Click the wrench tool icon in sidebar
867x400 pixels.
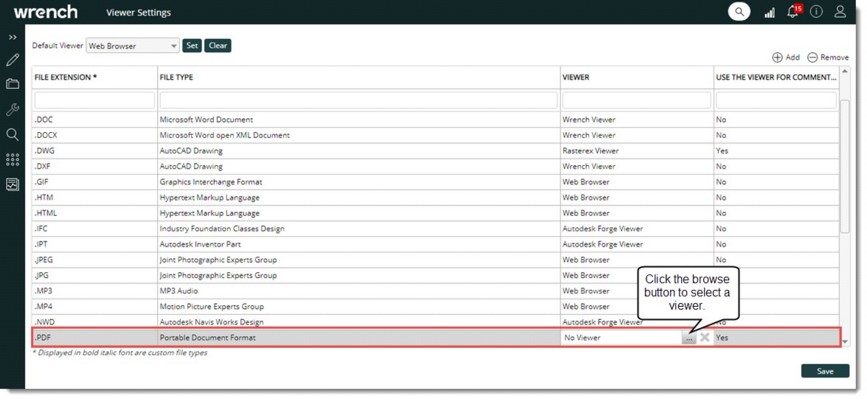[12, 110]
